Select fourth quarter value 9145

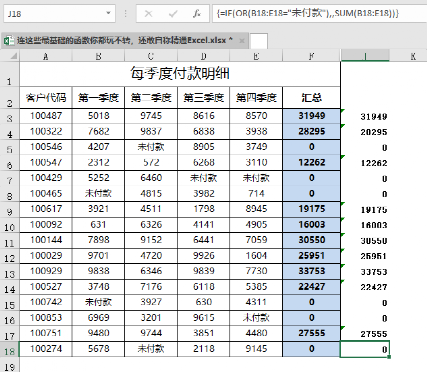point(256,349)
